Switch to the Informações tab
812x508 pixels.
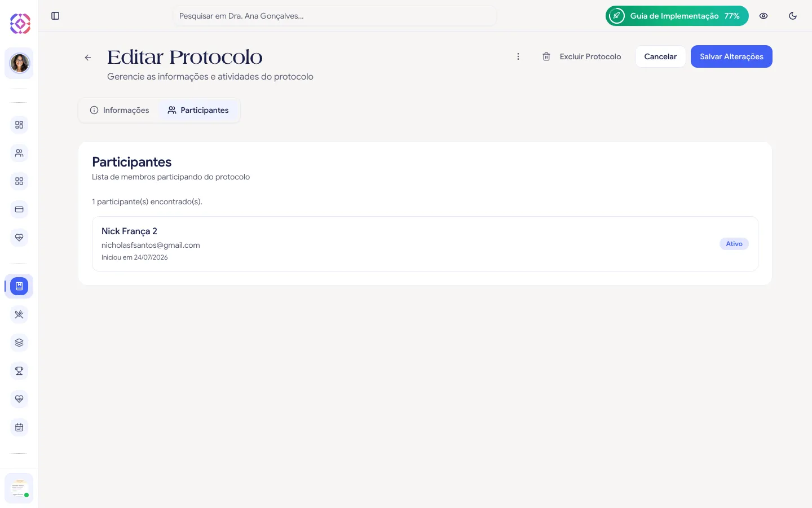point(120,110)
